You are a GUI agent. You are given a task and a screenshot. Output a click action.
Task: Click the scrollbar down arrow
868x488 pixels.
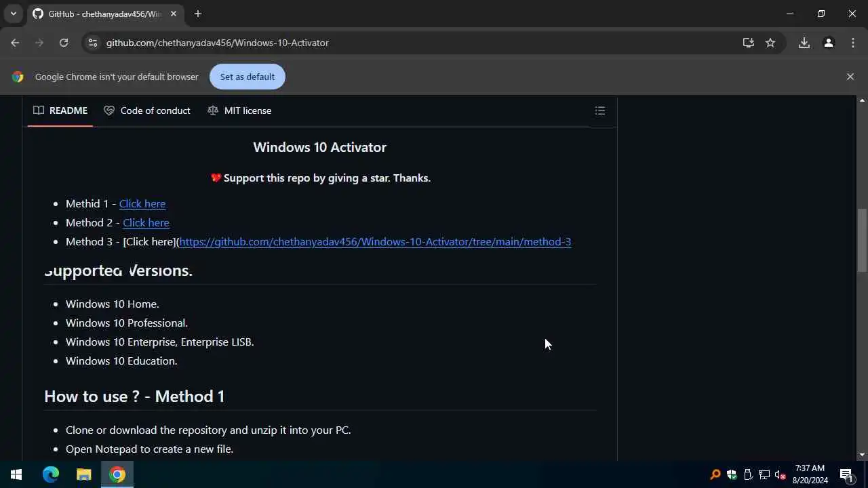pos(862,455)
